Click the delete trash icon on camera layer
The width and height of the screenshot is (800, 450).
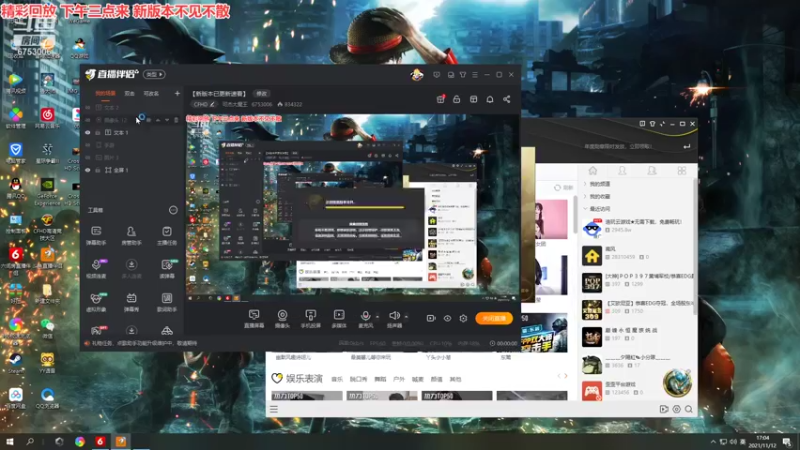pos(177,120)
